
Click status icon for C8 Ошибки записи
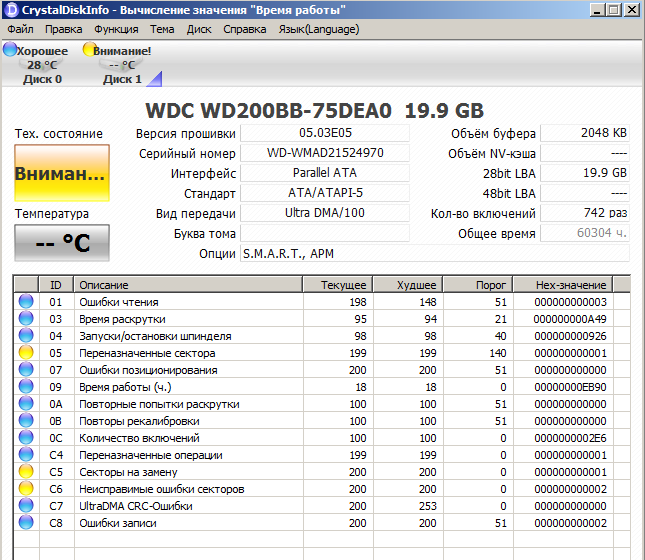coord(26,523)
